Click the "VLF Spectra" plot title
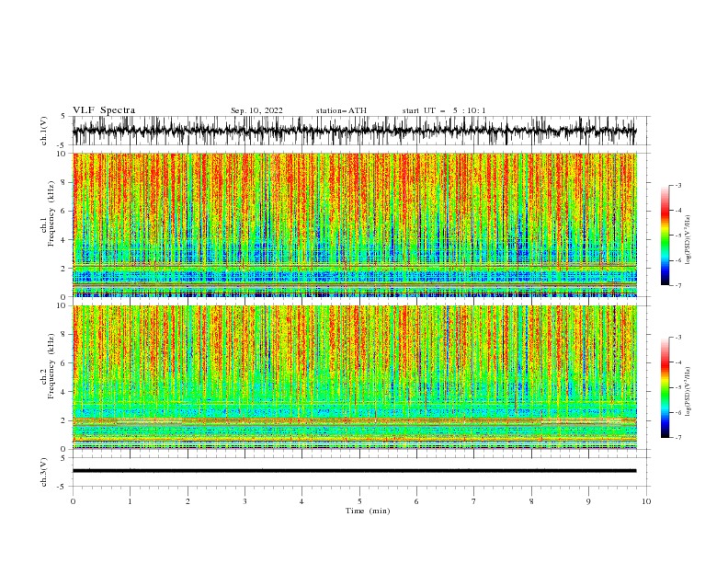Viewport: 728px width, 563px height. pos(104,110)
